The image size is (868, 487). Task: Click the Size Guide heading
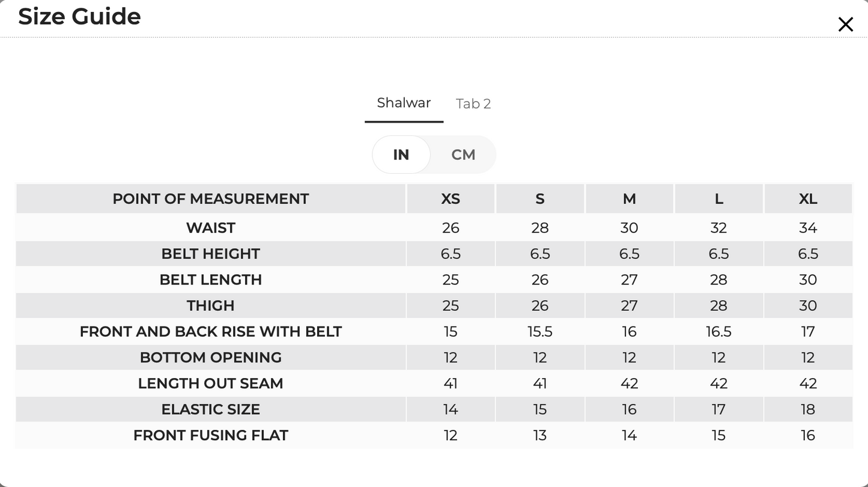click(x=79, y=16)
